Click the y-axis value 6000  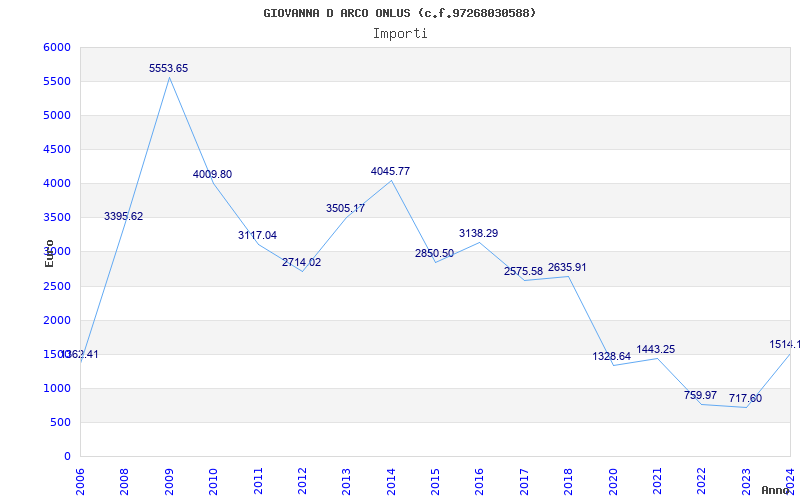57,47
